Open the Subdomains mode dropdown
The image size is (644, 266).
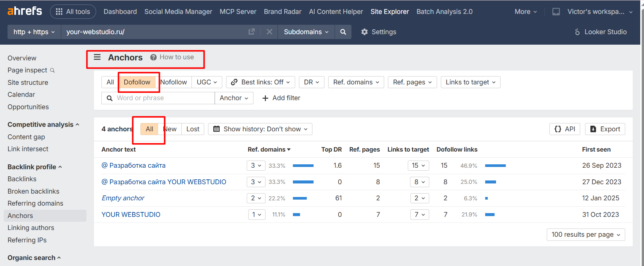point(306,32)
